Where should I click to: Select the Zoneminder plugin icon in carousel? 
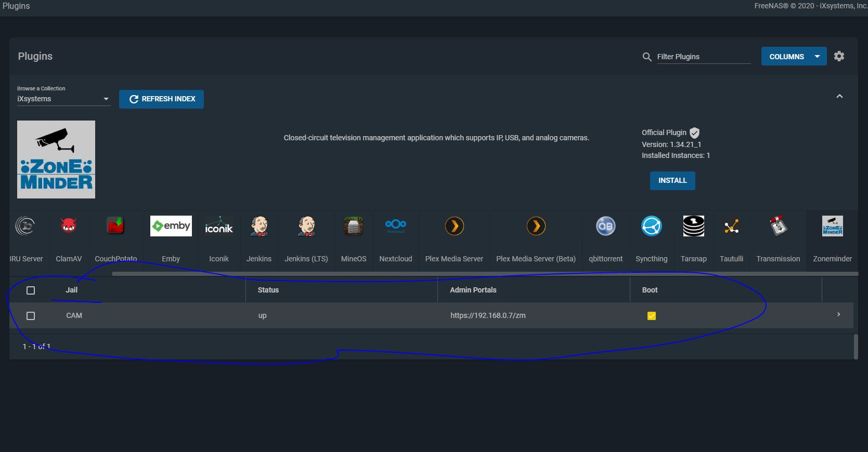(x=833, y=226)
